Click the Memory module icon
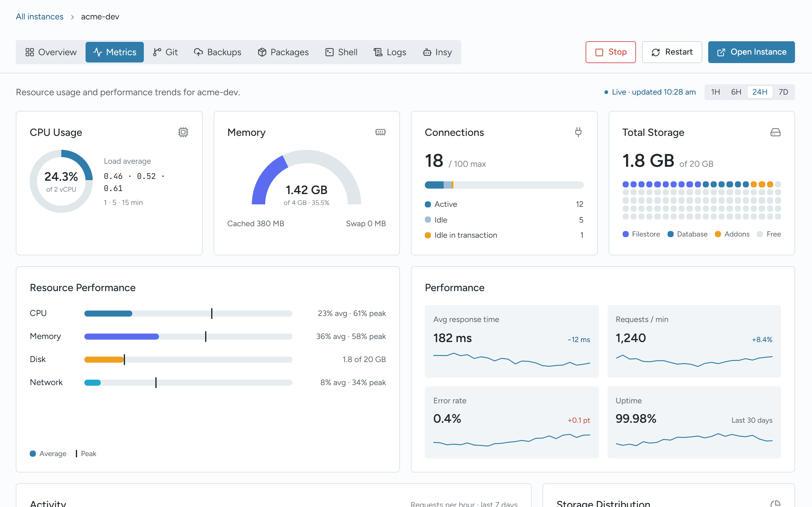 click(x=380, y=132)
